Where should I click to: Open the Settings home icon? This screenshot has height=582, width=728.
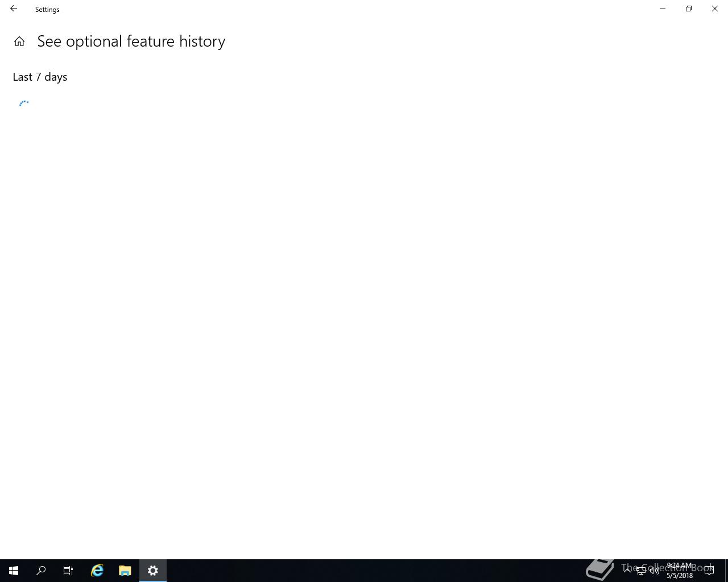click(19, 41)
